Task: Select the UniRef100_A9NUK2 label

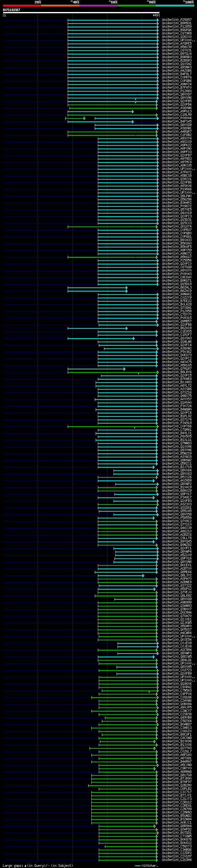Action: [177, 294]
